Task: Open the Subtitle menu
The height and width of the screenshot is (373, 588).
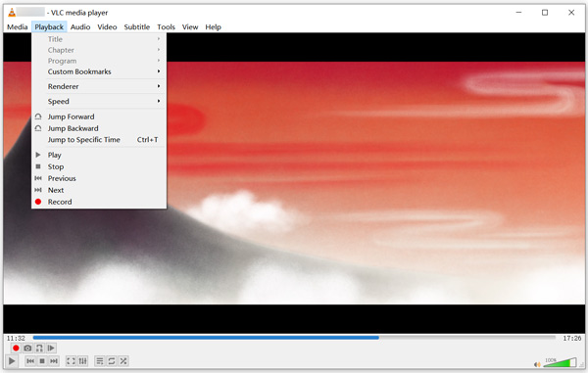Action: 137,27
